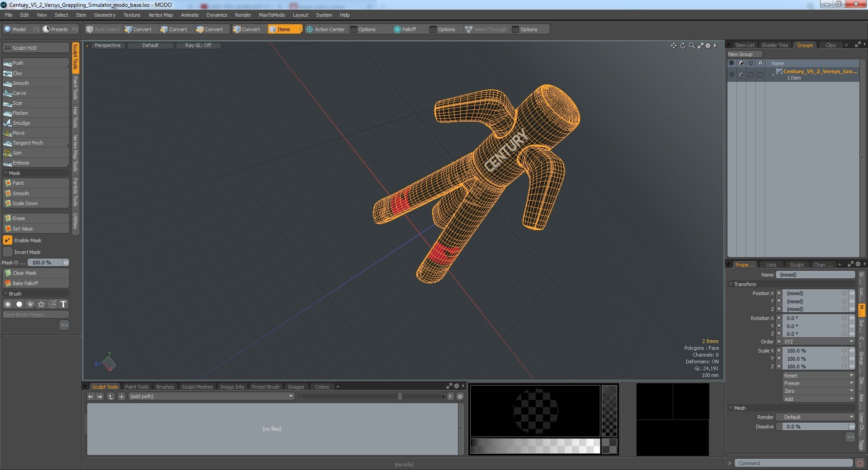This screenshot has height=470, width=868.
Task: Toggle the Enable Mask checkbox
Action: pos(8,240)
